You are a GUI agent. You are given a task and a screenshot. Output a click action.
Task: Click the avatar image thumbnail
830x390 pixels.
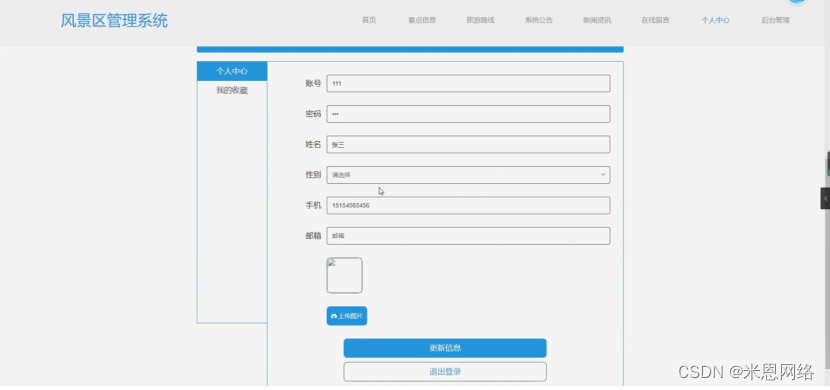344,275
